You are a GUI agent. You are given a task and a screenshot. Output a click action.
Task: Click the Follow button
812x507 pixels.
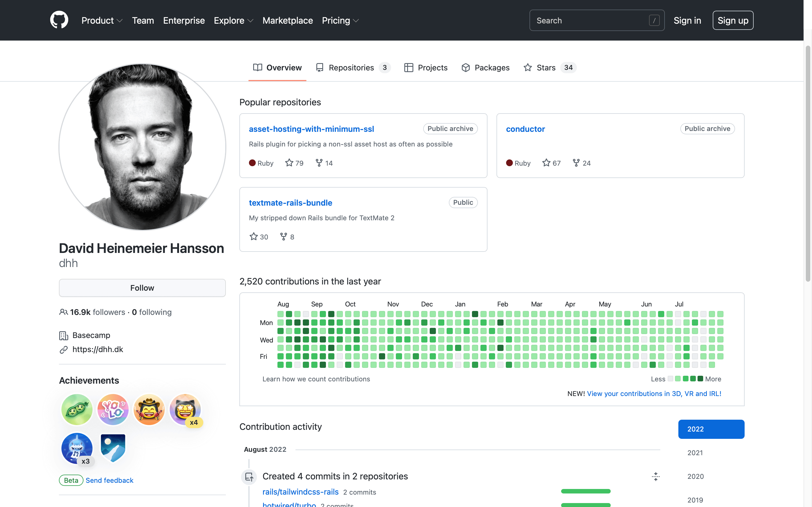pyautogui.click(x=142, y=287)
